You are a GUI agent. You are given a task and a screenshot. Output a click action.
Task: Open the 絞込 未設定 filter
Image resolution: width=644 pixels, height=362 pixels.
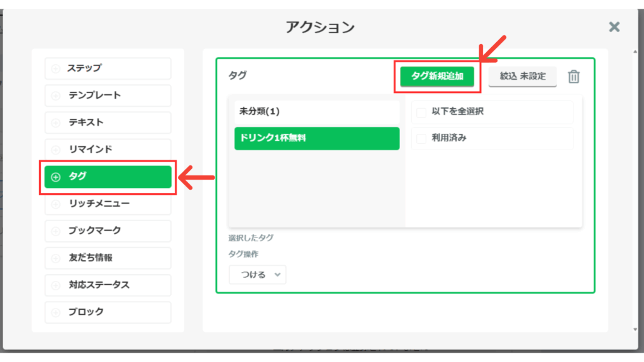(x=522, y=76)
